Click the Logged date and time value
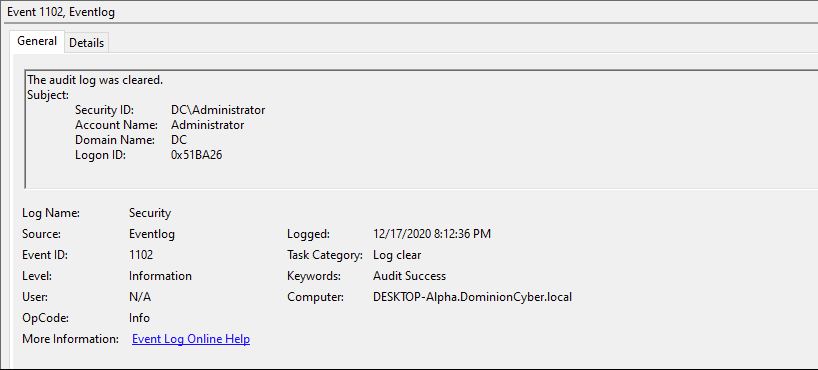The width and height of the screenshot is (818, 370). point(432,234)
